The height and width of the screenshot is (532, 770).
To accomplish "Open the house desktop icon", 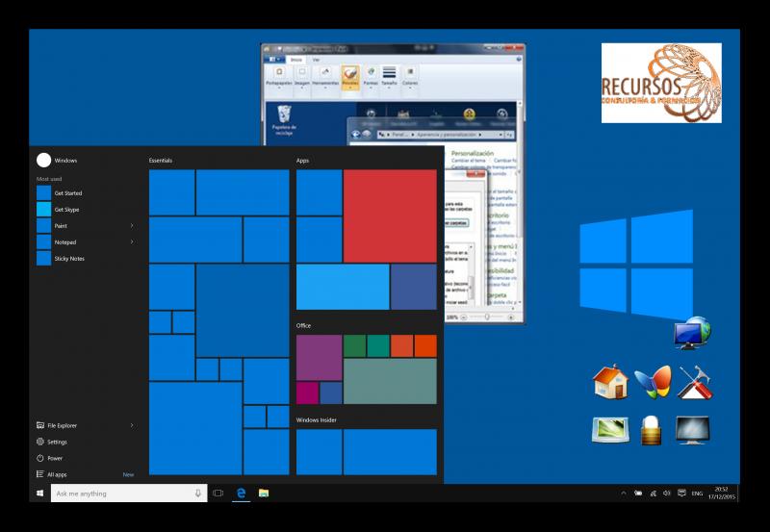I will pyautogui.click(x=609, y=383).
